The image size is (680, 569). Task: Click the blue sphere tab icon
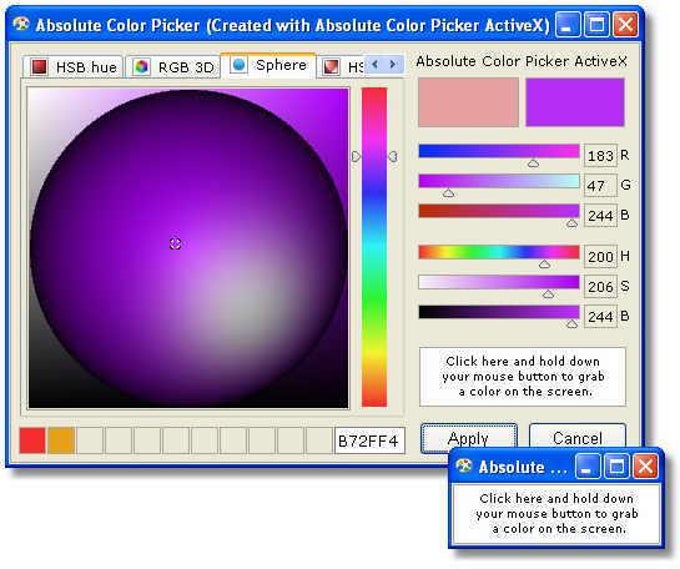point(238,65)
